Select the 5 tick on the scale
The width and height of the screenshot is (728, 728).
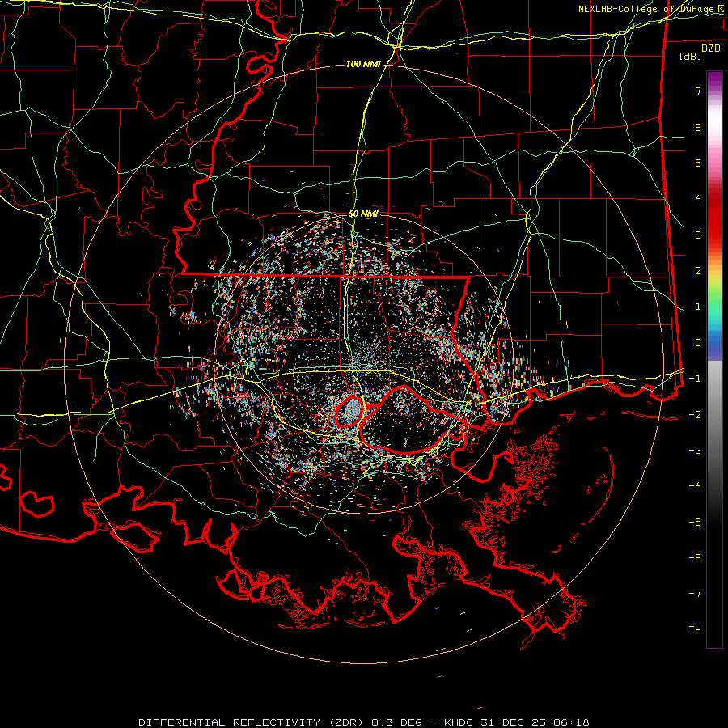point(698,163)
